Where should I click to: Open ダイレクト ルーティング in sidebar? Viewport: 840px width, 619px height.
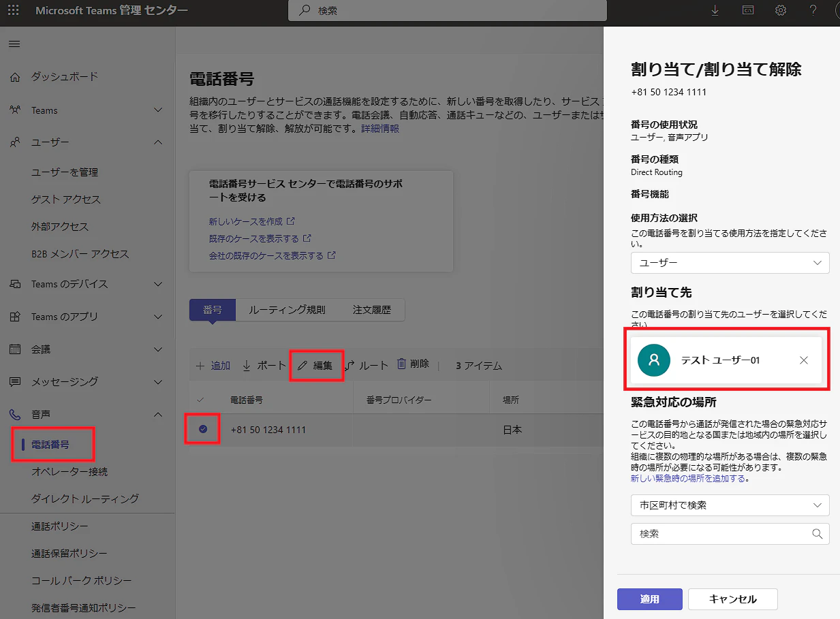[x=85, y=499]
